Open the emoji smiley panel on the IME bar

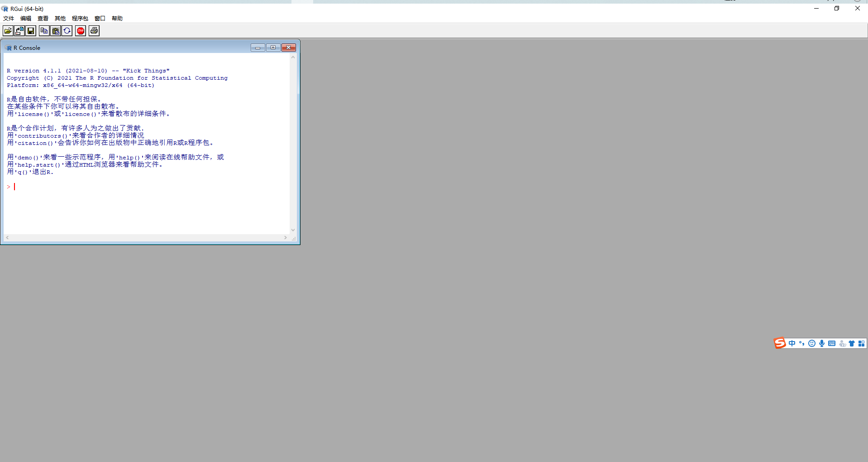(x=812, y=343)
